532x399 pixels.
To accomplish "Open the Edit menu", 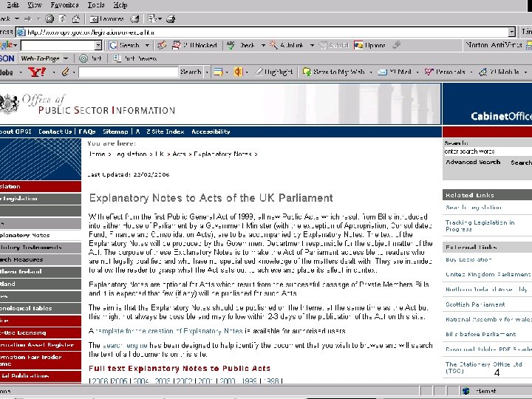I will 13,5.
